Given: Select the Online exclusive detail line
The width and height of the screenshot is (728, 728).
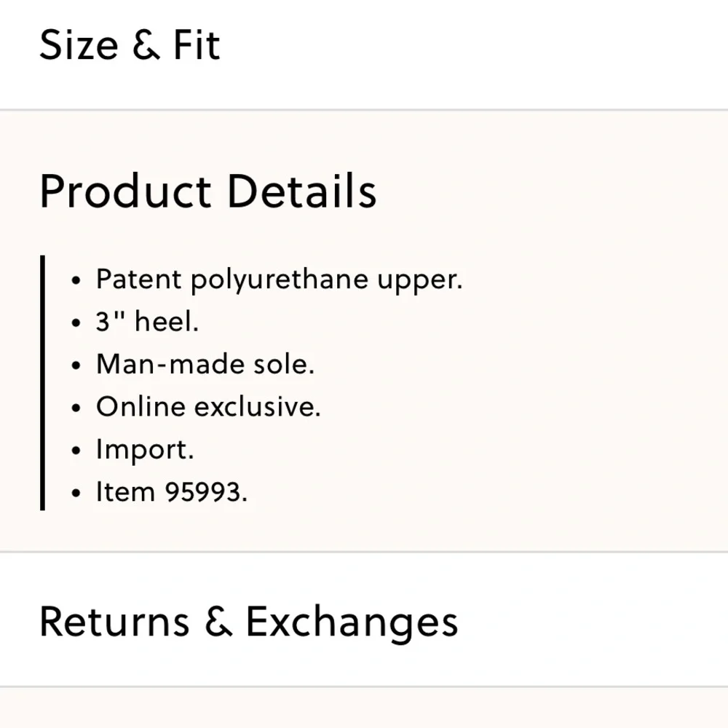Looking at the screenshot, I should [x=208, y=407].
